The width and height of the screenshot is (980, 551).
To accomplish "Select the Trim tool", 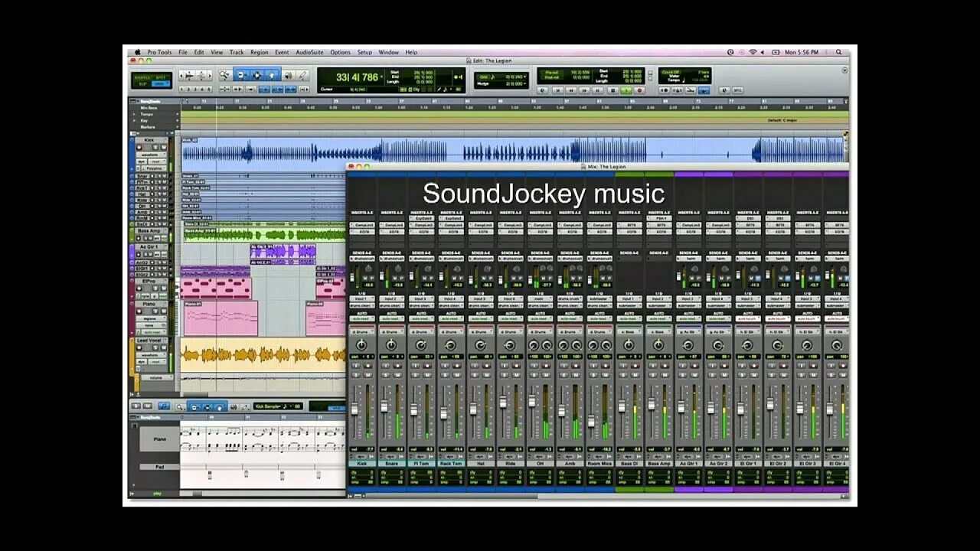I will [240, 76].
